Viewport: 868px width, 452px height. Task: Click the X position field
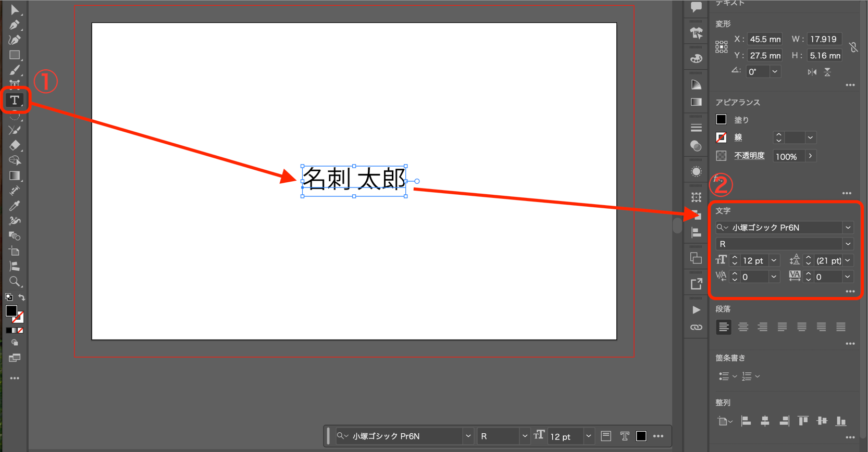765,39
